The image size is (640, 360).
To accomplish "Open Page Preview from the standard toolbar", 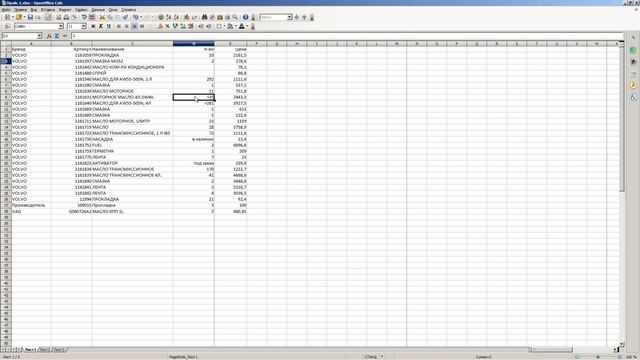I will pyautogui.click(x=74, y=17).
